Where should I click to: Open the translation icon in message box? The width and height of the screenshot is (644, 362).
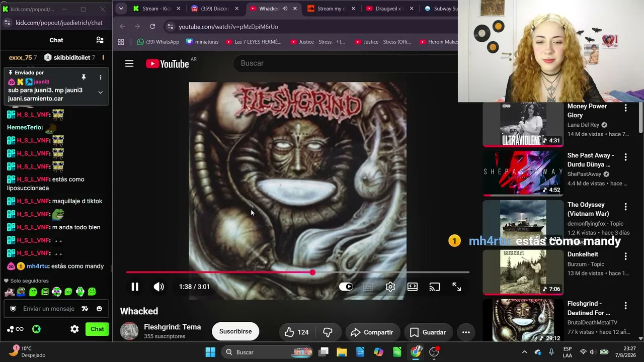click(85, 309)
